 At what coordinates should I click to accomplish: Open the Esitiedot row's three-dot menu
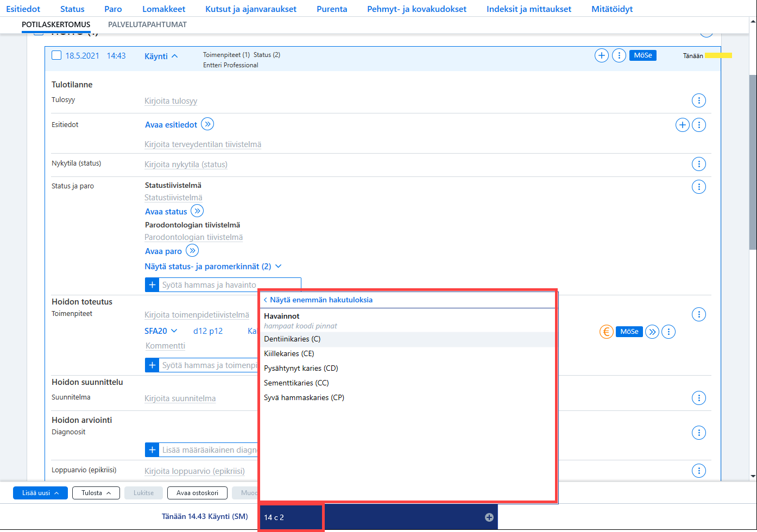pos(699,125)
